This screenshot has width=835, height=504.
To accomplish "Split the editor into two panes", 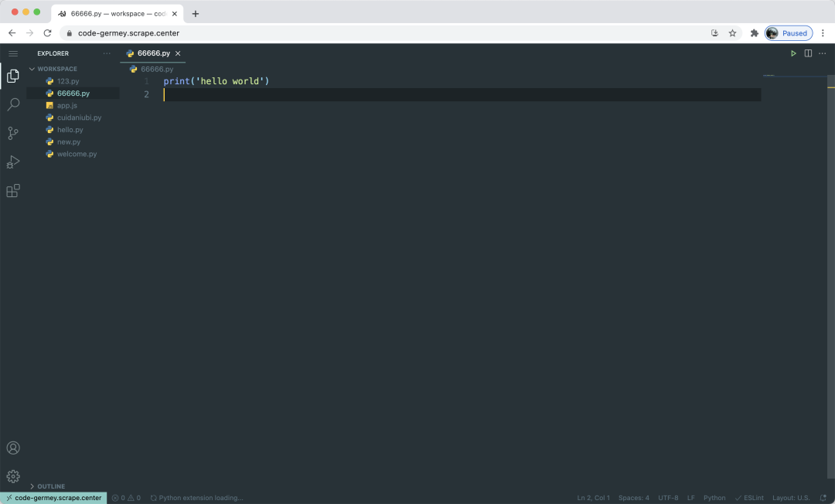I will click(x=807, y=53).
